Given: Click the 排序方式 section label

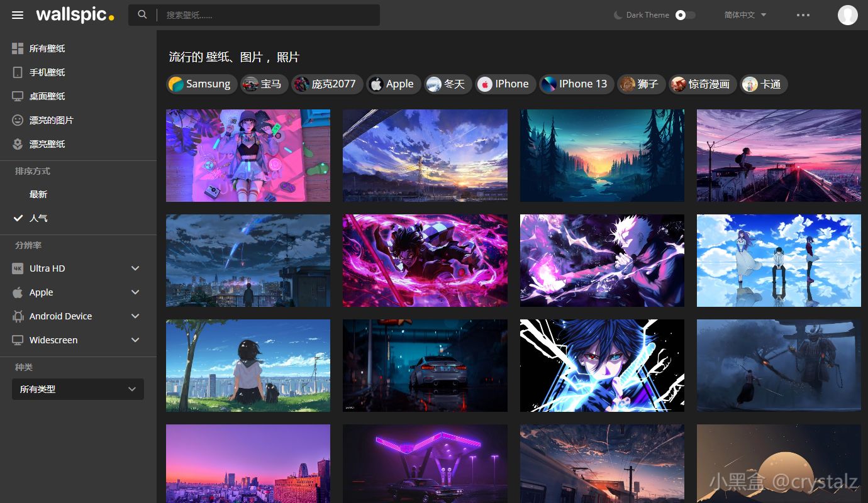Looking at the screenshot, I should tap(33, 171).
